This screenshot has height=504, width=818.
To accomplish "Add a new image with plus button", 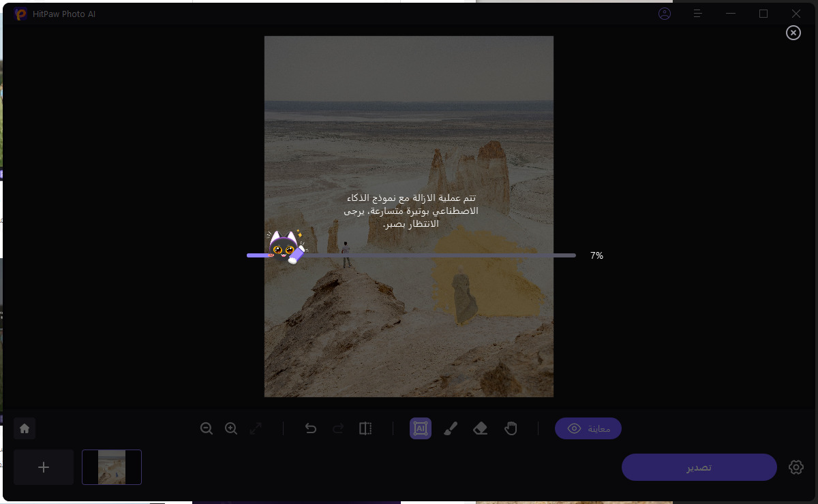I will 44,467.
